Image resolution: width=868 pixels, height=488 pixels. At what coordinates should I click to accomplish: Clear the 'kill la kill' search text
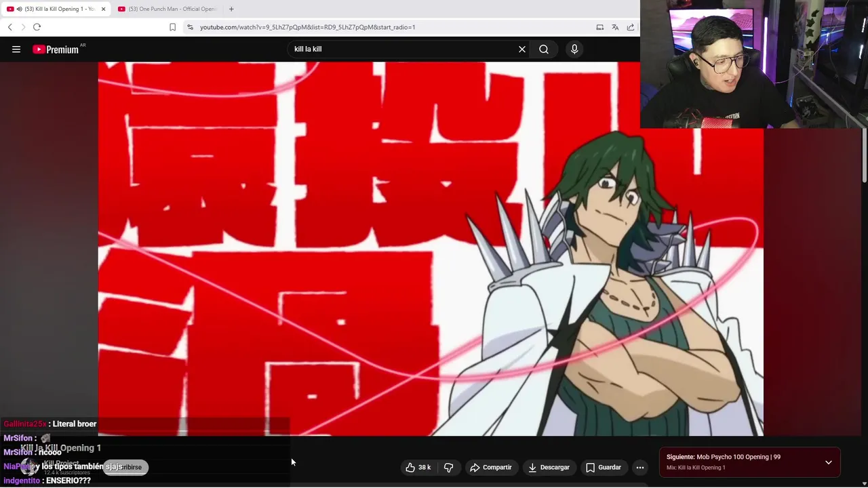tap(522, 49)
